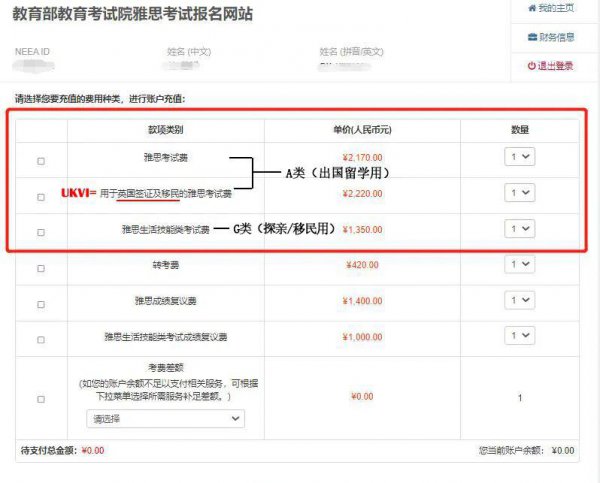The image size is (600, 483).
Task: Open quantity dropdown for 雅思成绩复议费 row
Action: click(520, 300)
